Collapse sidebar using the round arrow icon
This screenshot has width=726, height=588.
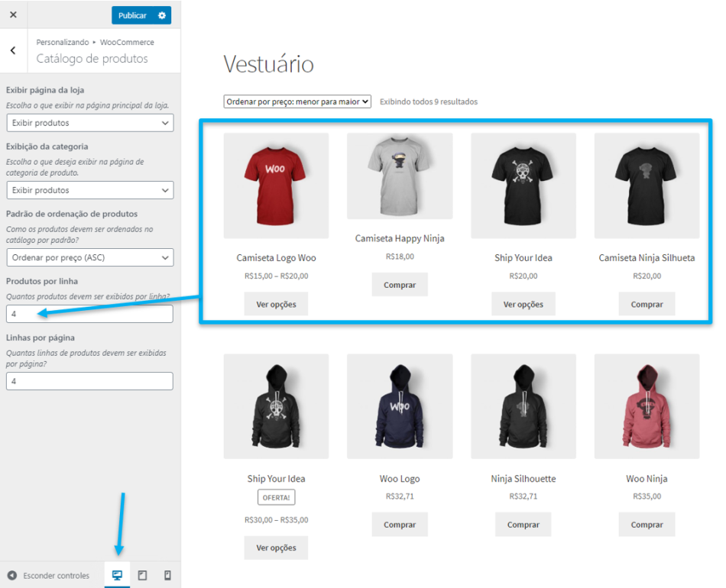click(12, 576)
